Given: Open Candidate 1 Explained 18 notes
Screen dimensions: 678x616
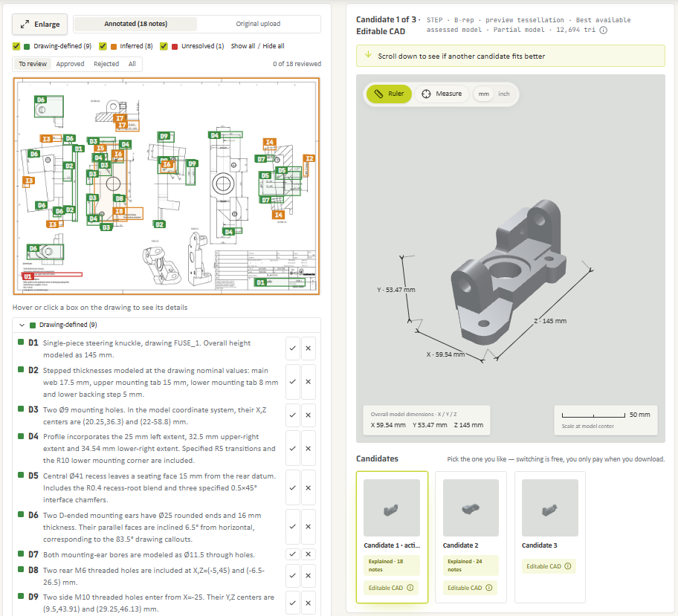Looking at the screenshot, I should (391, 565).
